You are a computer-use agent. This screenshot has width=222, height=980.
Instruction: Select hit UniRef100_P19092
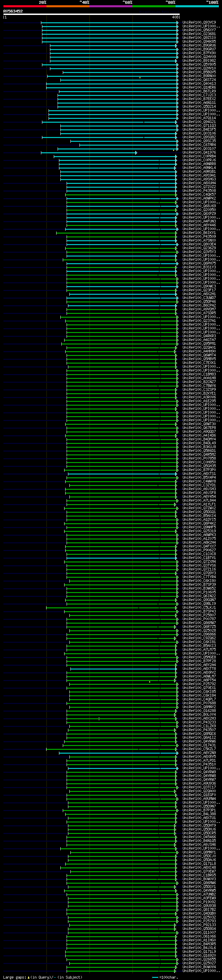coord(199,902)
